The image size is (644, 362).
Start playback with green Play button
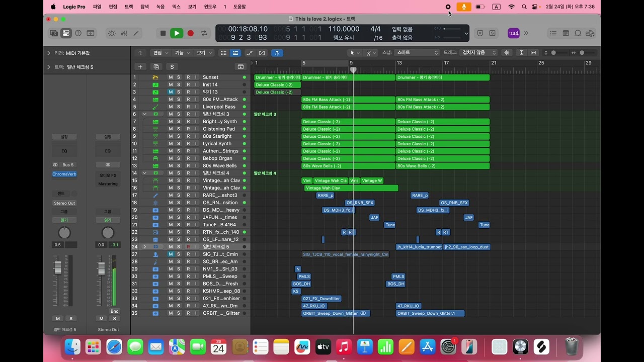point(177,33)
